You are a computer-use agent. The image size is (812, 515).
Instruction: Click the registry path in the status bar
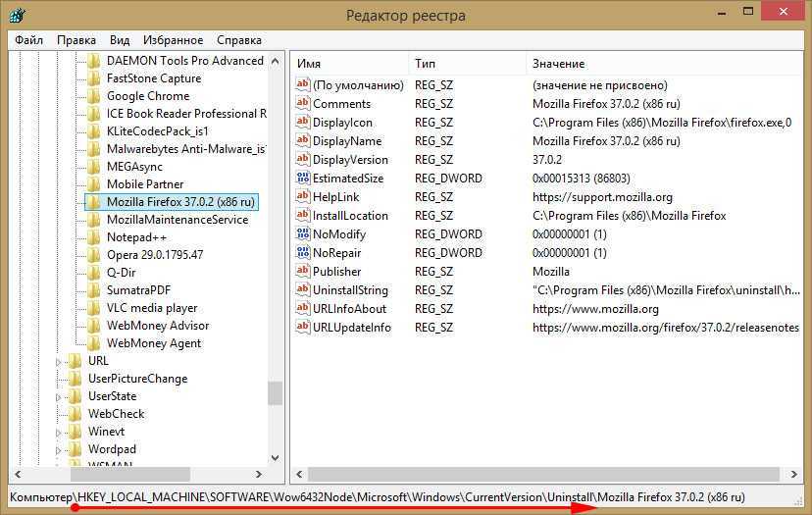[x=377, y=497]
